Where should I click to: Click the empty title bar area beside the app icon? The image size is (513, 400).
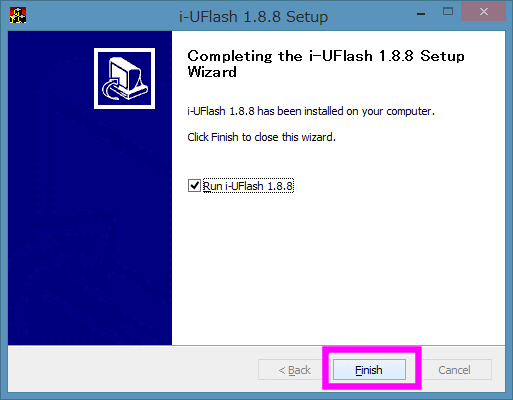click(x=100, y=15)
